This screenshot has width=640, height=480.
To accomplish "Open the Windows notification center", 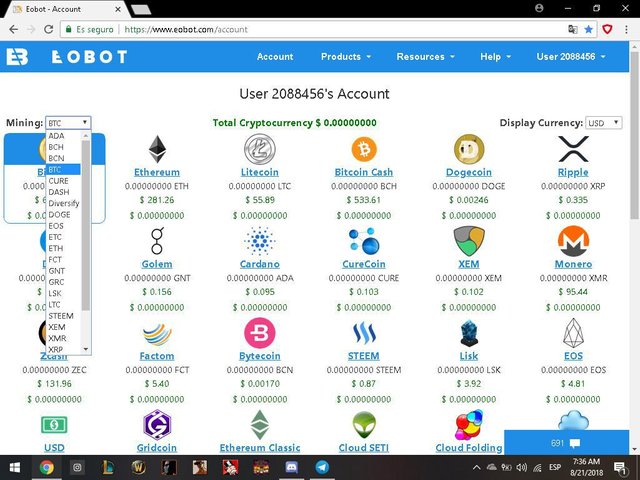I will pyautogui.click(x=620, y=468).
